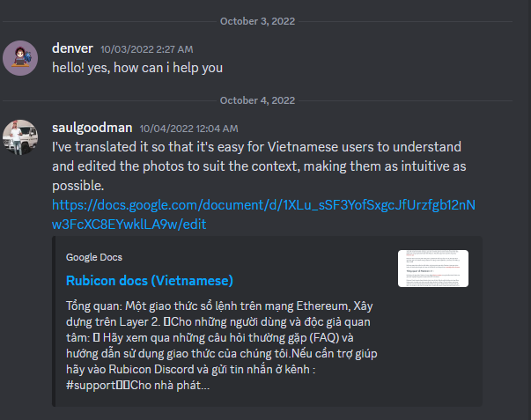Click the October 4, 2022 date divider
531x420 pixels.
[x=257, y=99]
